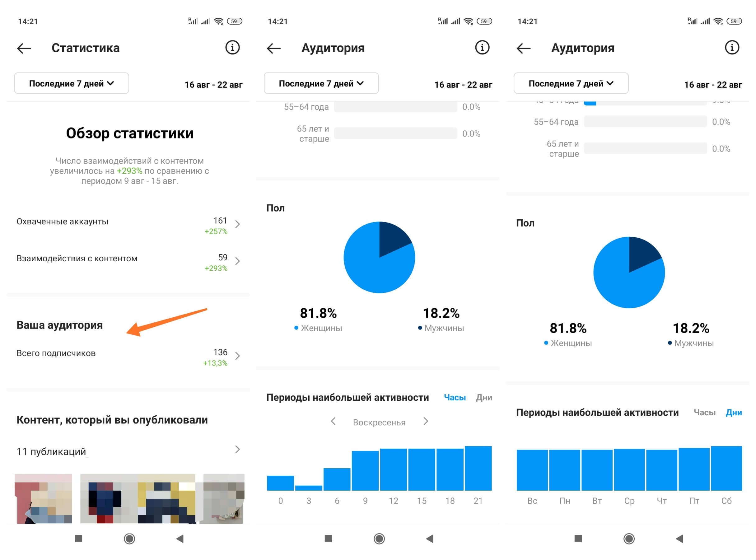Open info icon on right Аудитория screen
The width and height of the screenshot is (756, 560).
tap(732, 48)
